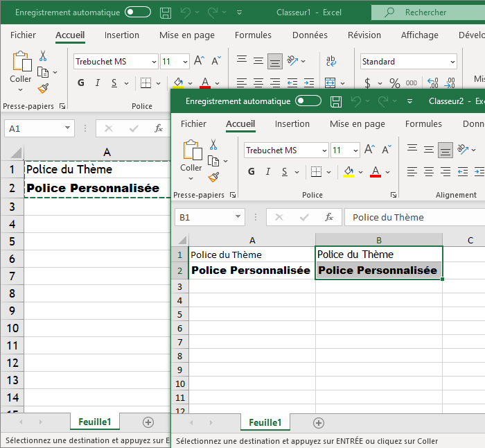Click increase decimal icon in Classeur1
485x448 pixels.
coord(433,83)
